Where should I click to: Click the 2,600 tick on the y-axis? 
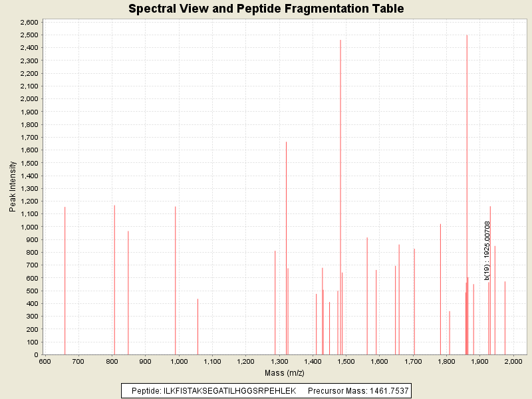29,22
